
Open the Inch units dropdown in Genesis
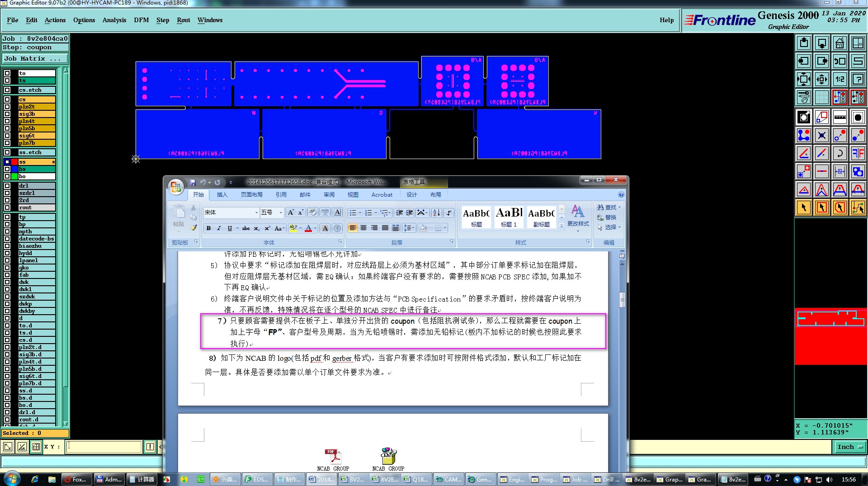click(x=850, y=447)
